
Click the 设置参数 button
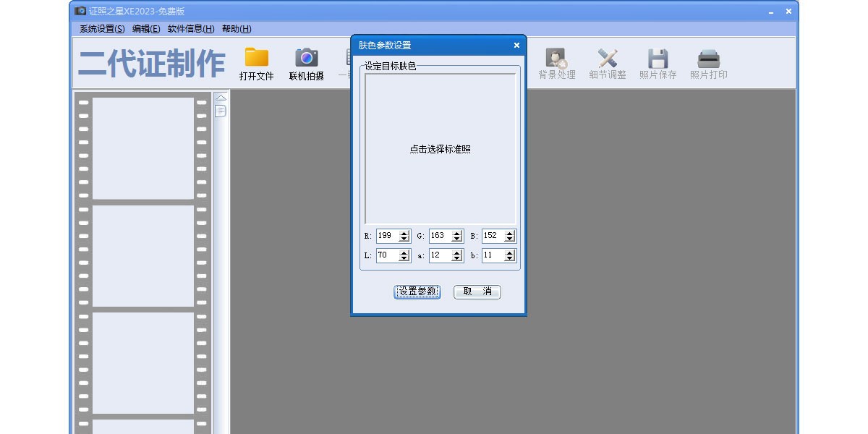tap(417, 292)
